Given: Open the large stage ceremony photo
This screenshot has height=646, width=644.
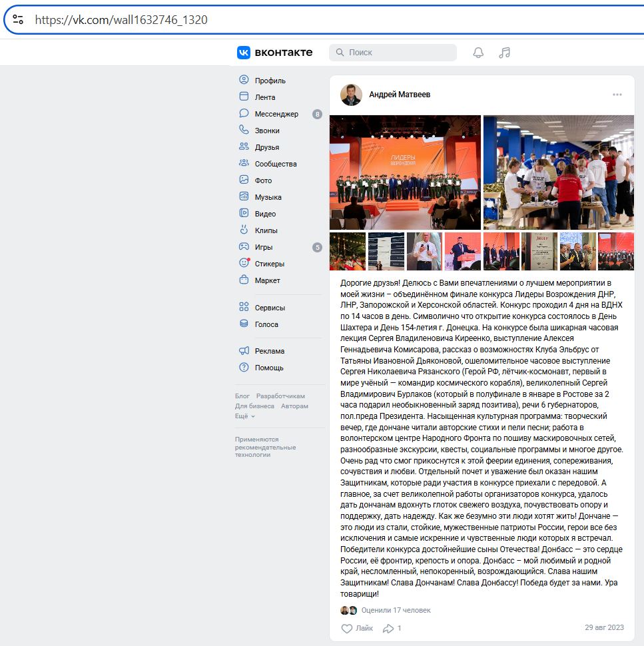Looking at the screenshot, I should pos(405,172).
